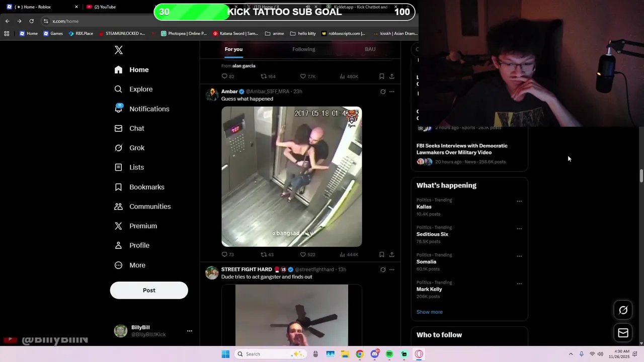
Task: Open Lists from the sidebar
Action: click(129, 167)
